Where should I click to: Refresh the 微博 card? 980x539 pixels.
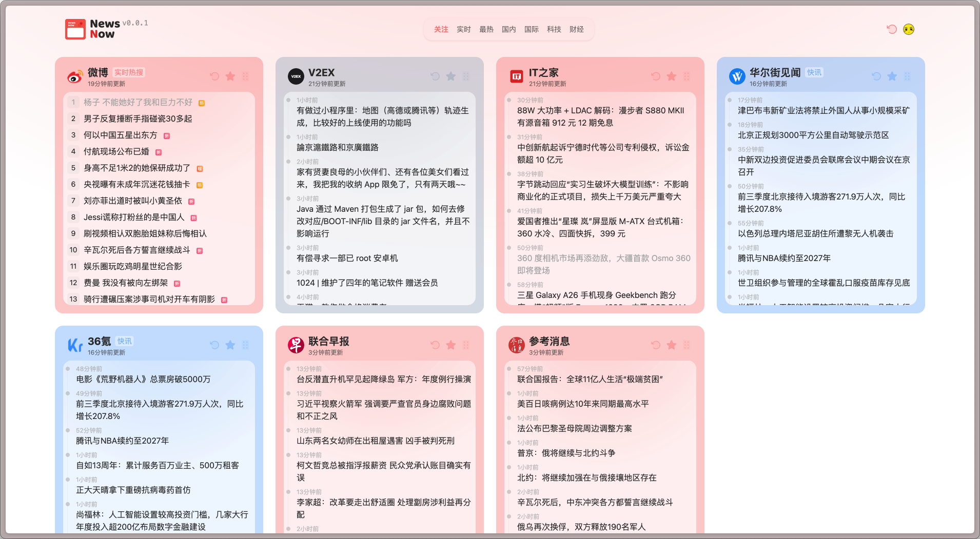(214, 76)
